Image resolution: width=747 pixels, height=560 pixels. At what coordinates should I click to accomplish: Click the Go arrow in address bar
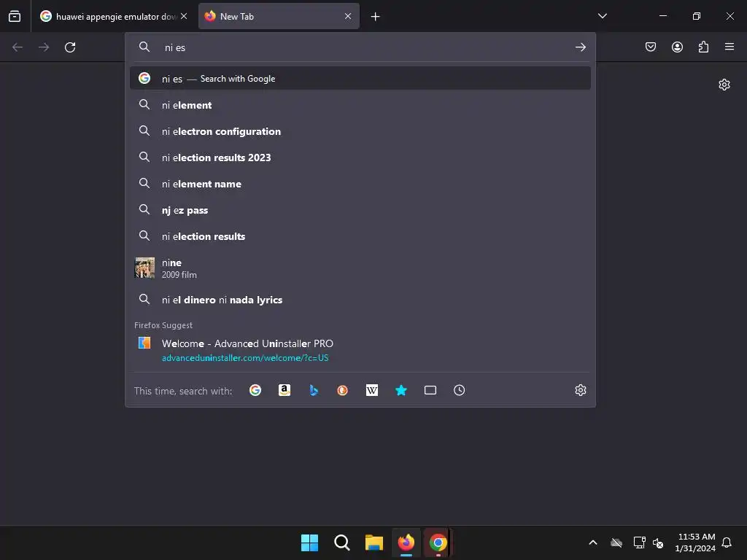580,47
